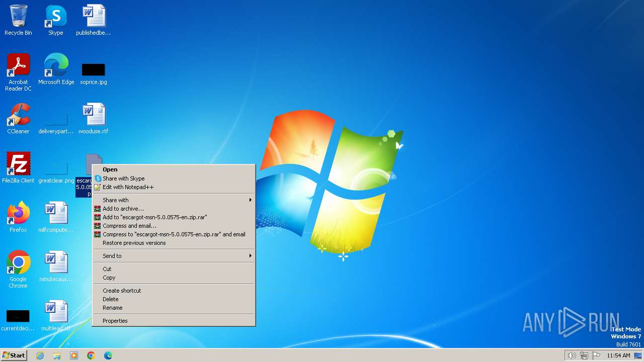Open Windows Media Player from the taskbar

click(x=74, y=355)
